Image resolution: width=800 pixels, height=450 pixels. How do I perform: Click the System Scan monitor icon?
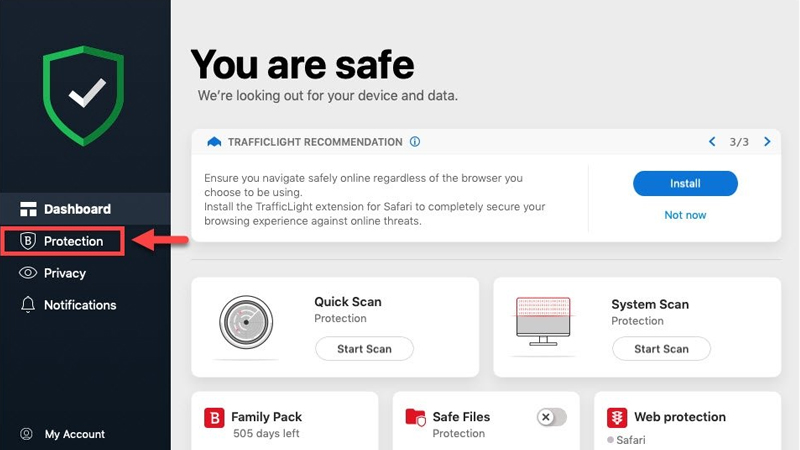pyautogui.click(x=543, y=321)
